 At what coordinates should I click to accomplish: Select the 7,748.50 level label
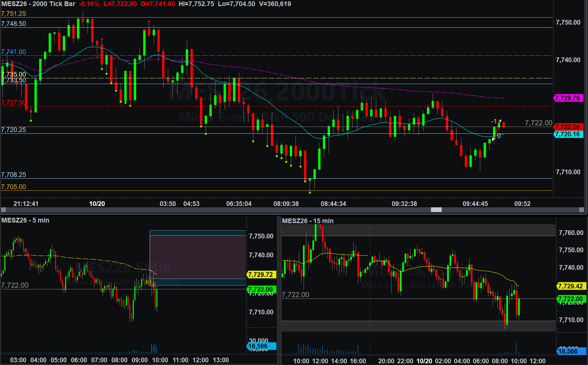(x=14, y=24)
